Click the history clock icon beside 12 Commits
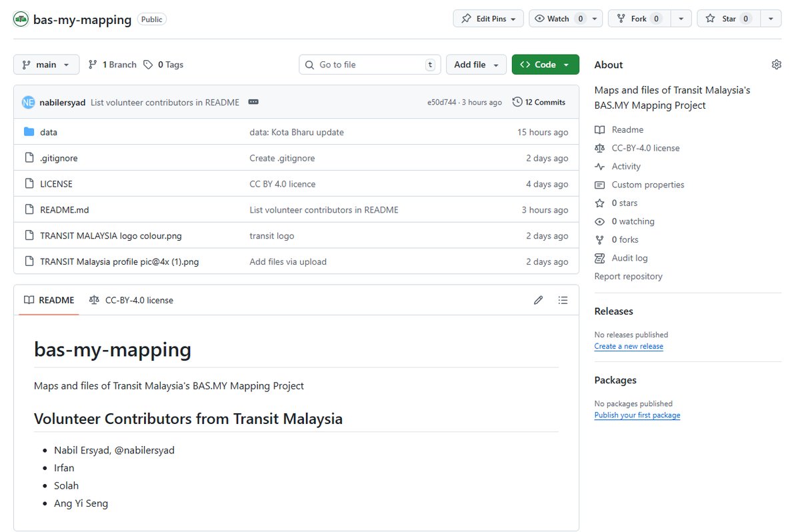800x532 pixels. [x=517, y=102]
